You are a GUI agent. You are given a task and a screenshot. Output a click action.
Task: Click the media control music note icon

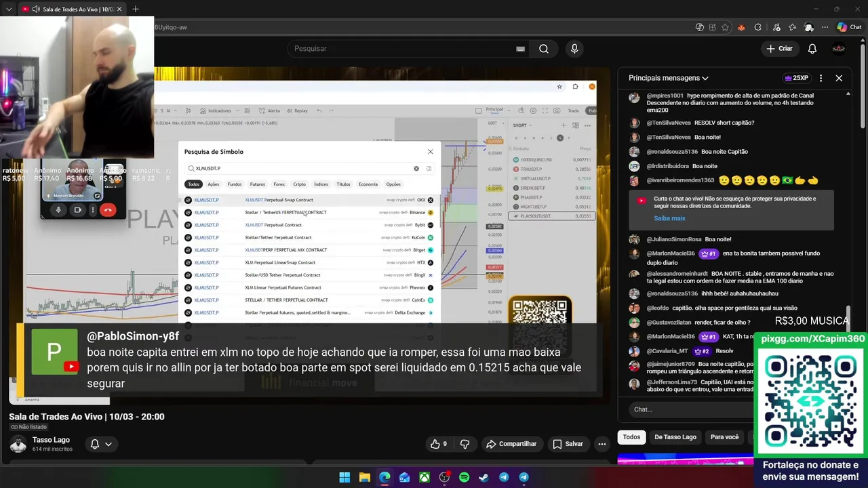point(775,27)
